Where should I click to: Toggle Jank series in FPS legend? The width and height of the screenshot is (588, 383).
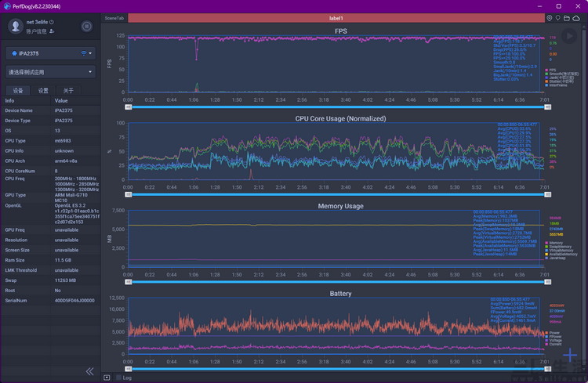click(x=559, y=78)
